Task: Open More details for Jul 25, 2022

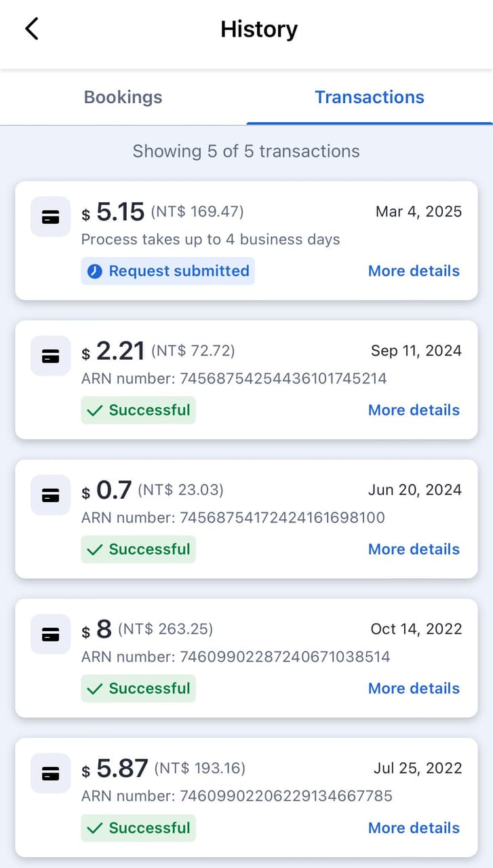Action: [x=414, y=828]
